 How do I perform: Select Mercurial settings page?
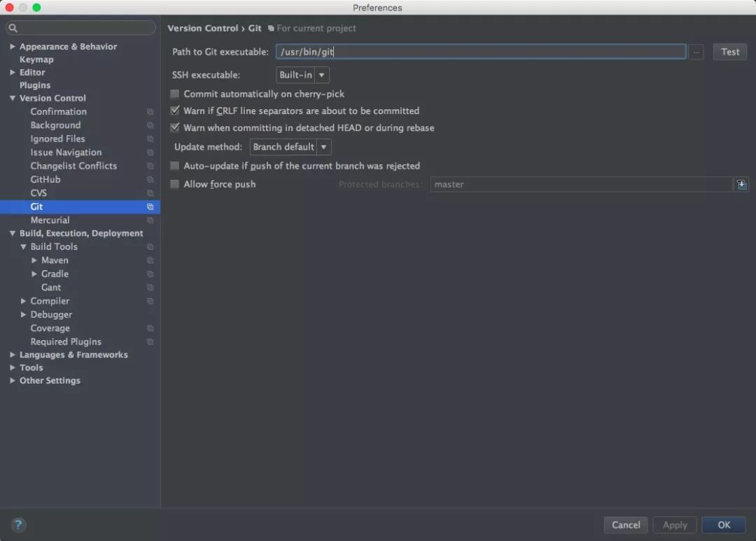pos(50,220)
